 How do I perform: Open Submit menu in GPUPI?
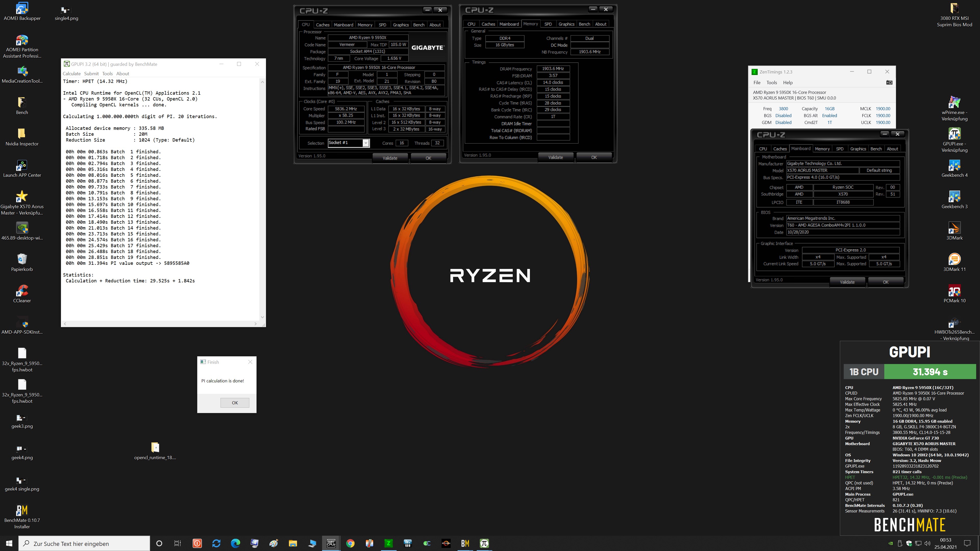(91, 73)
